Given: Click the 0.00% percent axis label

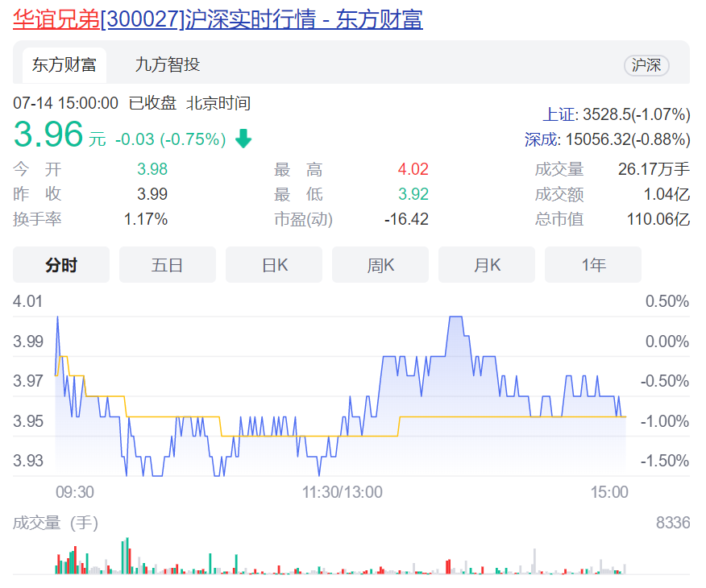Looking at the screenshot, I should pos(667,342).
